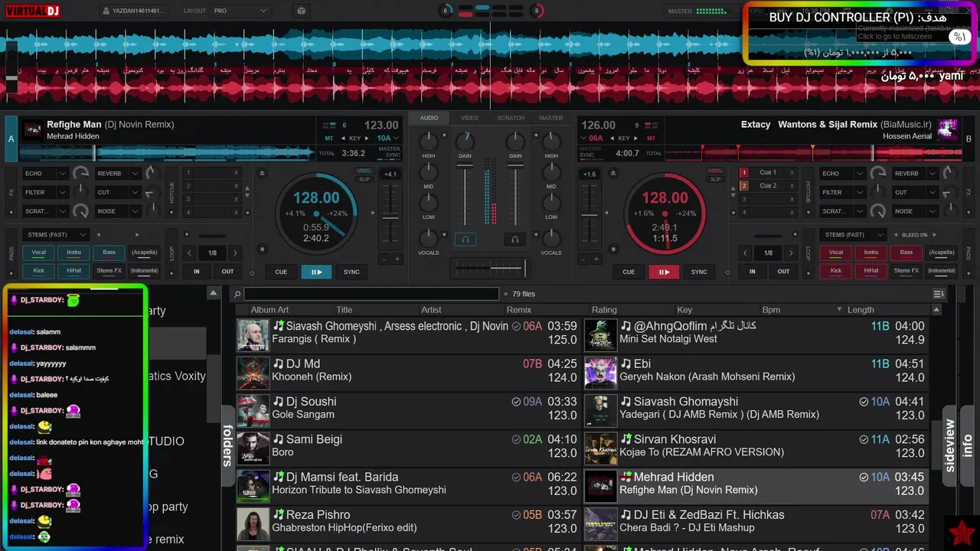Eject the track from deck A

point(263,173)
